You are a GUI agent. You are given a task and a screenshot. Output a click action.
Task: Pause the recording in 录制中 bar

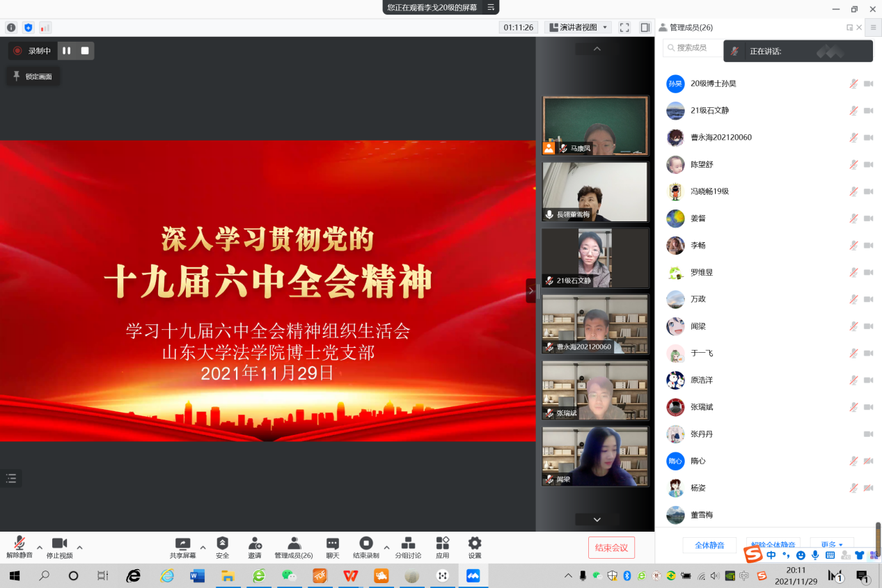click(x=67, y=51)
